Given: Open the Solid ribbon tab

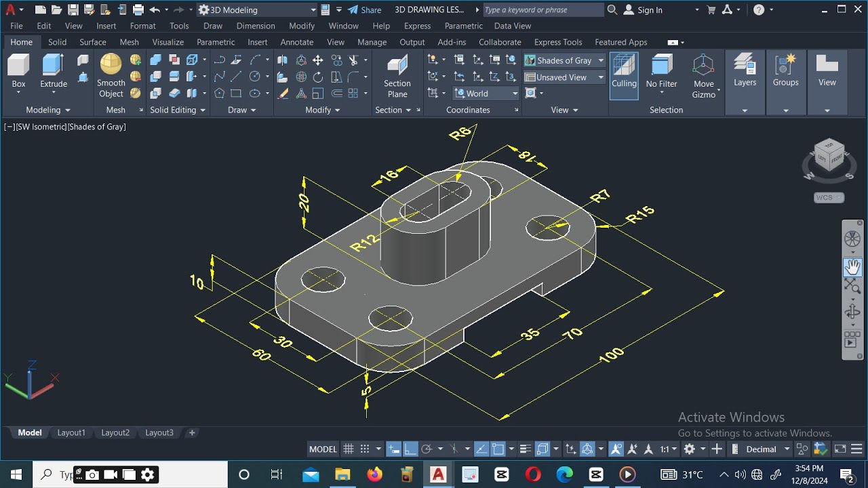Looking at the screenshot, I should pos(57,42).
